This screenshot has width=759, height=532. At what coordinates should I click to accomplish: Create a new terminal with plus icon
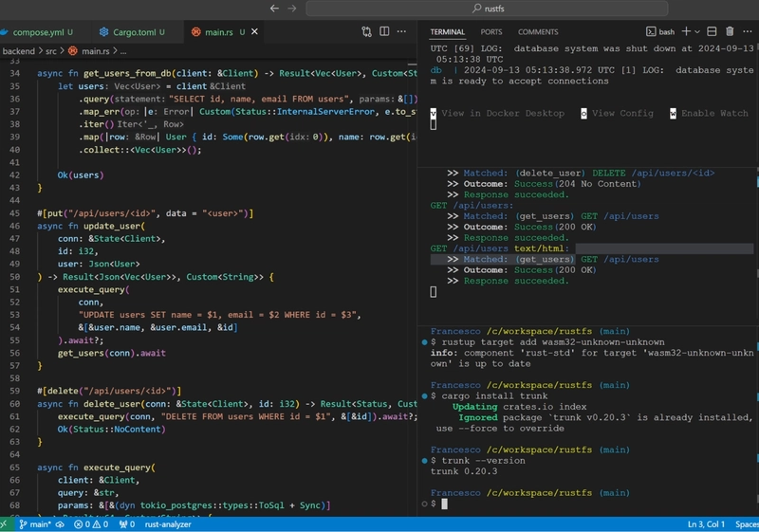pos(686,31)
